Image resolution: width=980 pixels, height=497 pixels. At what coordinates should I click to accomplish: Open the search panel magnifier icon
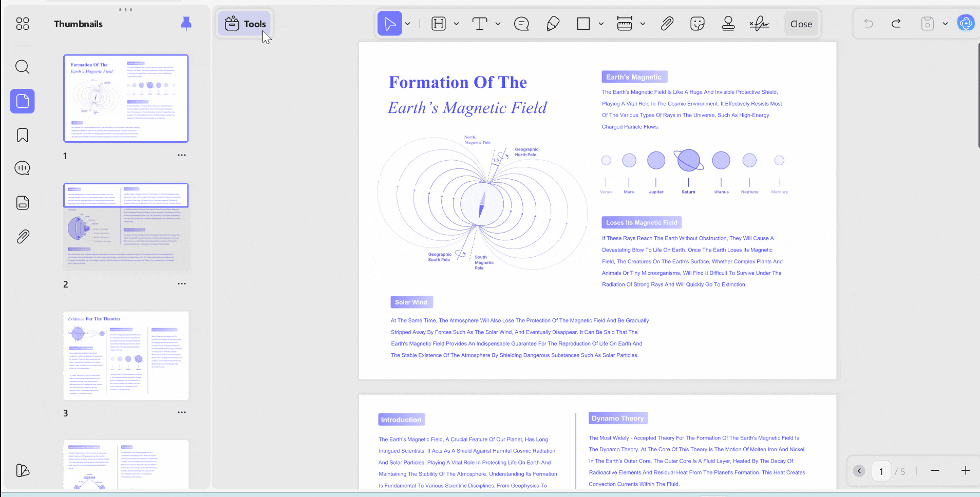click(x=23, y=67)
